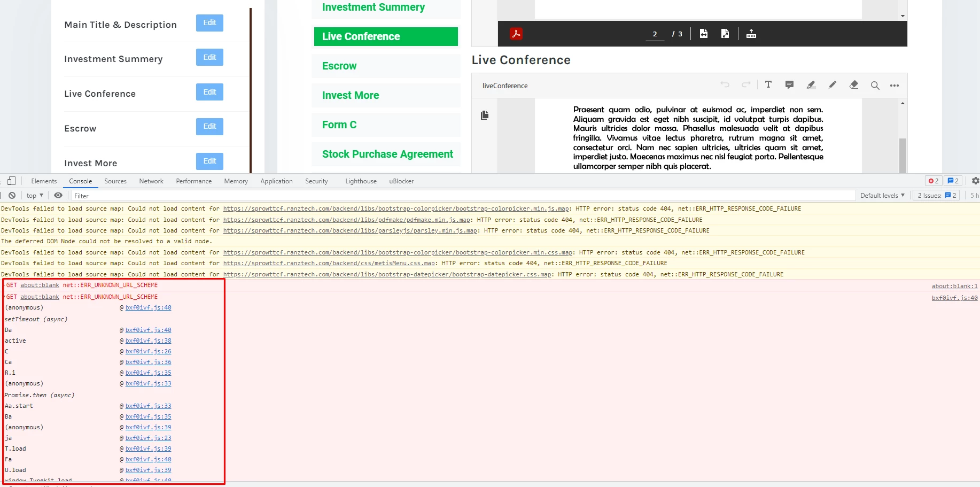Select the Add Text tool in liveConference viewer
The height and width of the screenshot is (487, 980).
[768, 84]
